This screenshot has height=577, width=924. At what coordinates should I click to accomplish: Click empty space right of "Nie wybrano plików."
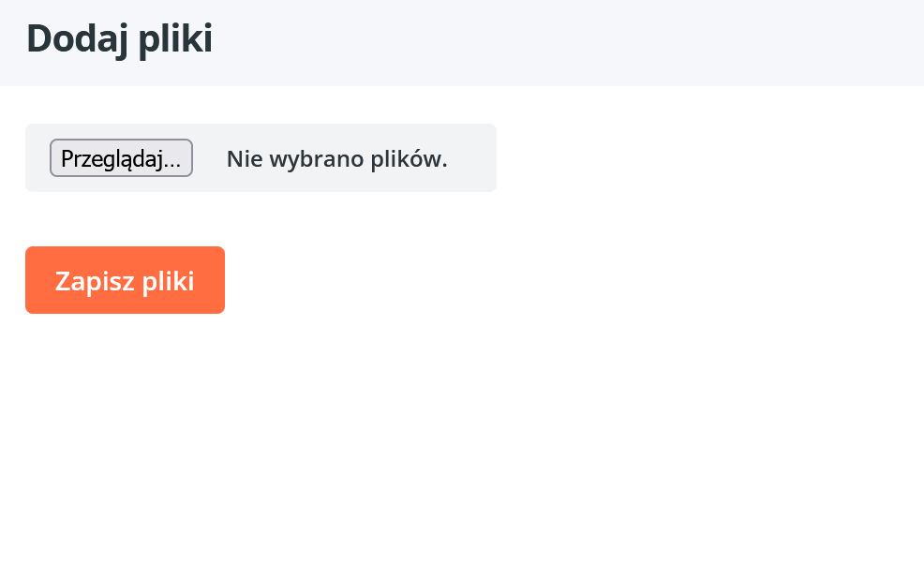(x=473, y=158)
